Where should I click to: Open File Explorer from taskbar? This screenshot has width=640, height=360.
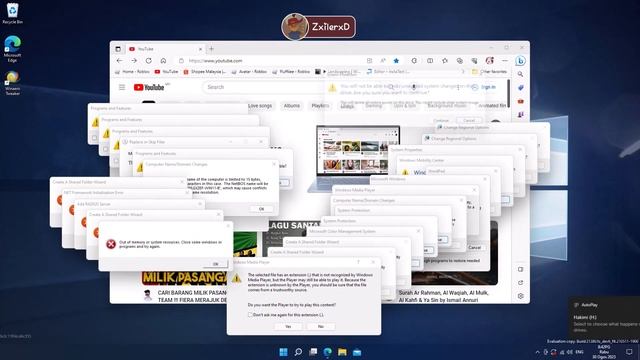pyautogui.click(x=342, y=352)
